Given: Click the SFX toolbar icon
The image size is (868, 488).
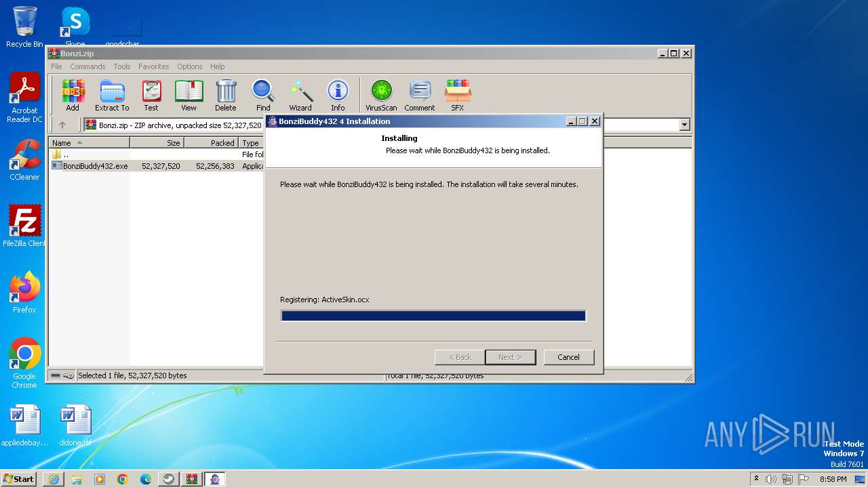Looking at the screenshot, I should coord(458,95).
